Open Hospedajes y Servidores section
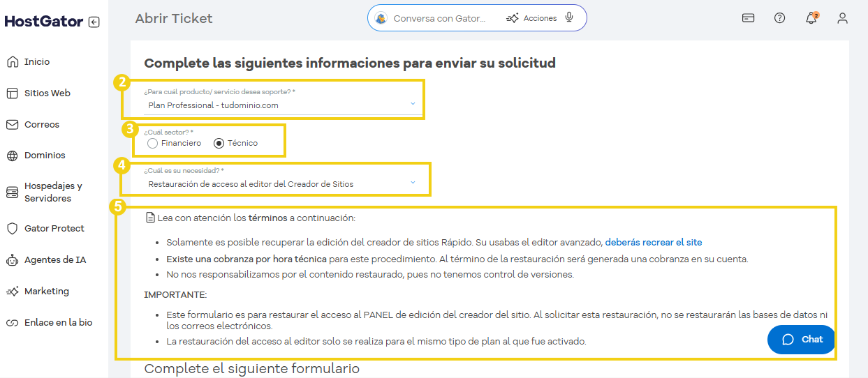 54,192
